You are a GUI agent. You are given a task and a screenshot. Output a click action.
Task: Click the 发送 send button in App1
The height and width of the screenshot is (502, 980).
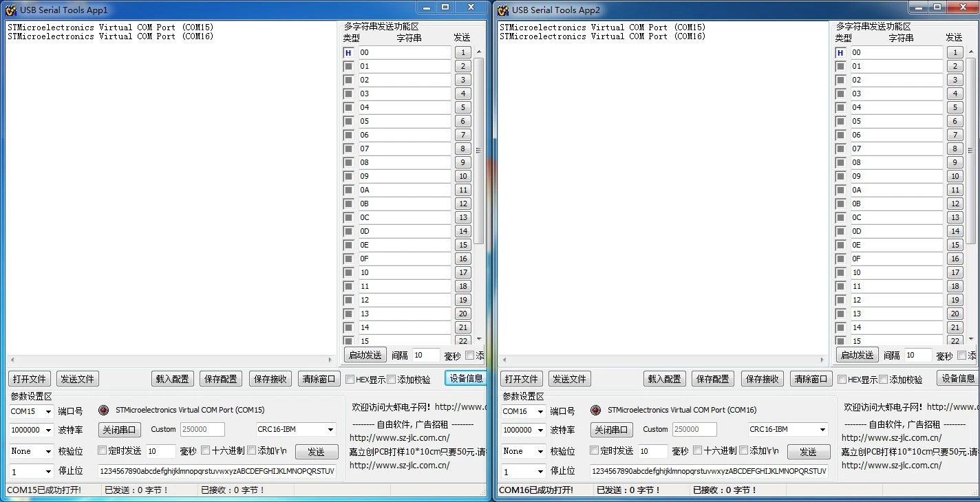(317, 452)
